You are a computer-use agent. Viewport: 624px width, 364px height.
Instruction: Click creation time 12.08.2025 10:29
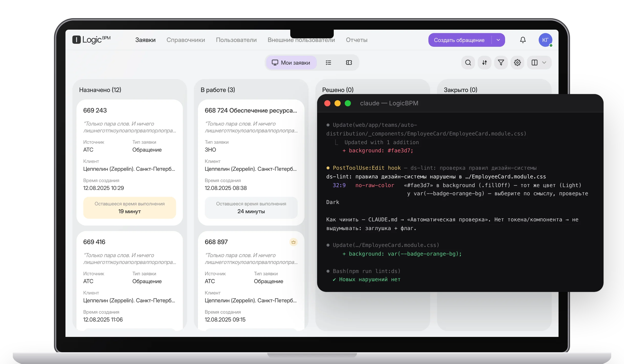coord(103,188)
